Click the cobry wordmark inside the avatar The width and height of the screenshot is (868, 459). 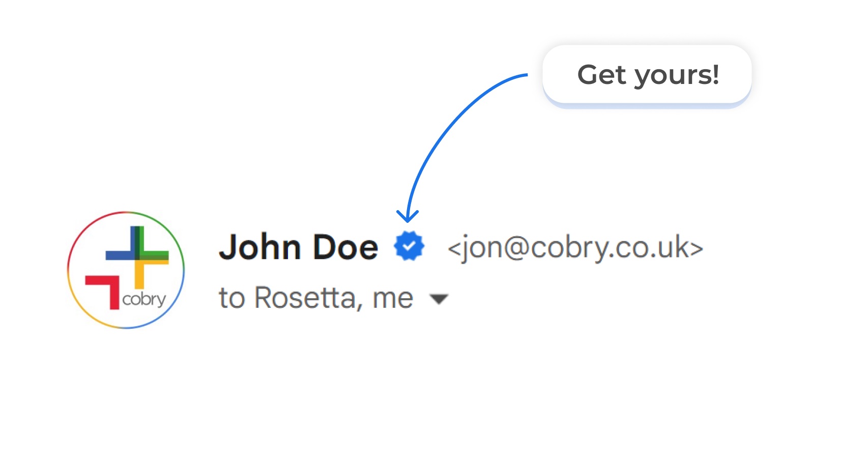pyautogui.click(x=144, y=299)
